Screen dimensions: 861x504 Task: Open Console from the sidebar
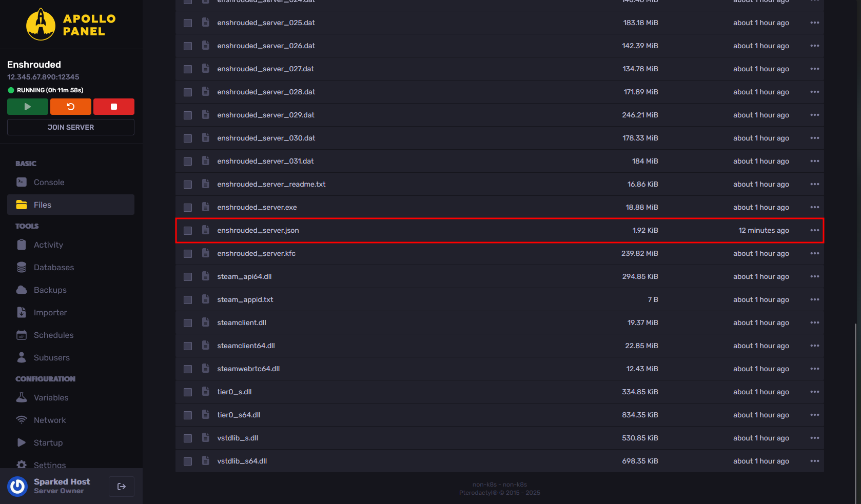coord(49,182)
